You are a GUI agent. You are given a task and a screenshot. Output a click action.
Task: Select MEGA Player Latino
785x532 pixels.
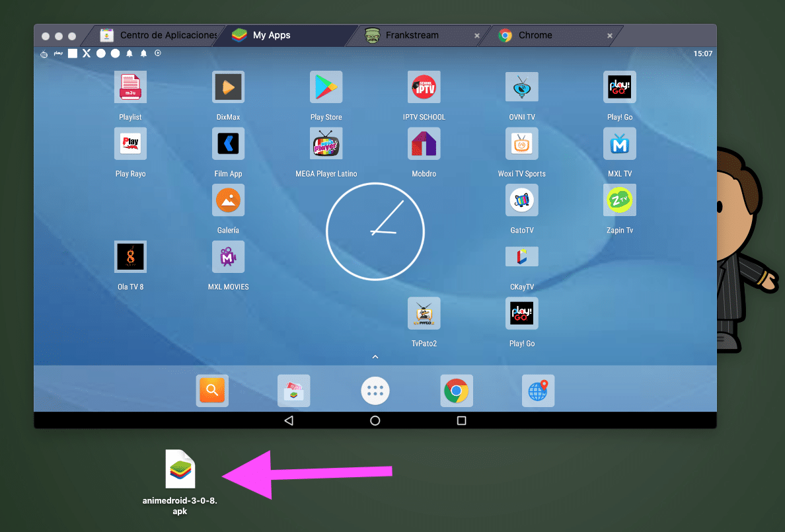click(326, 143)
